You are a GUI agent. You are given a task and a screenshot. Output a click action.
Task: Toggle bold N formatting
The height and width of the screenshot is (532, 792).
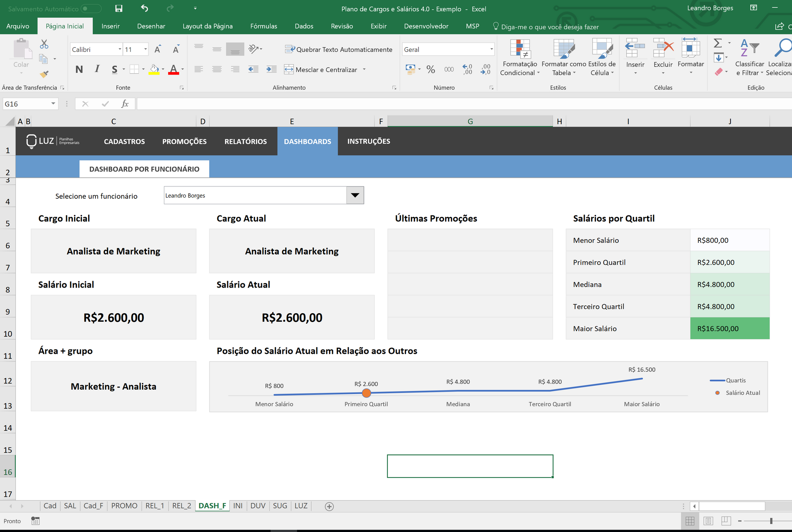(79, 69)
